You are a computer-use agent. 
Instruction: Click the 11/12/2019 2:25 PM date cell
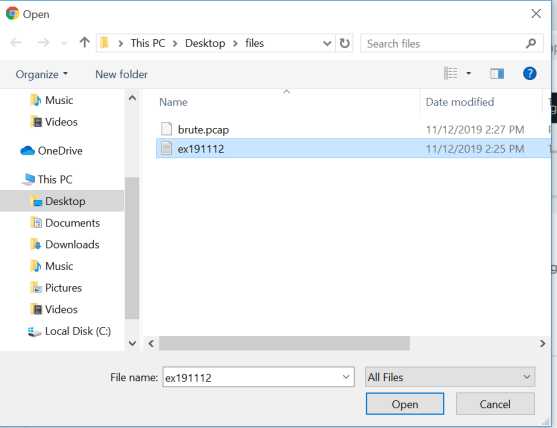(475, 149)
